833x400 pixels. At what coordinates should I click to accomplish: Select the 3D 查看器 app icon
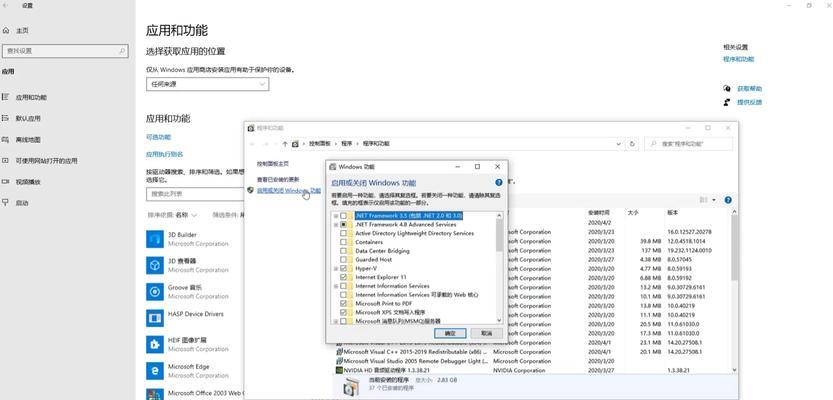coord(155,266)
